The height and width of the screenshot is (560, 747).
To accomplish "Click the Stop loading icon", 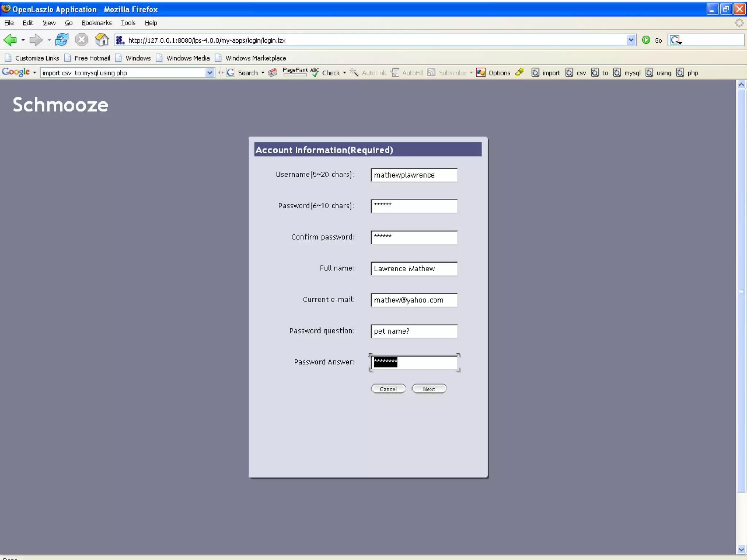I will click(82, 40).
